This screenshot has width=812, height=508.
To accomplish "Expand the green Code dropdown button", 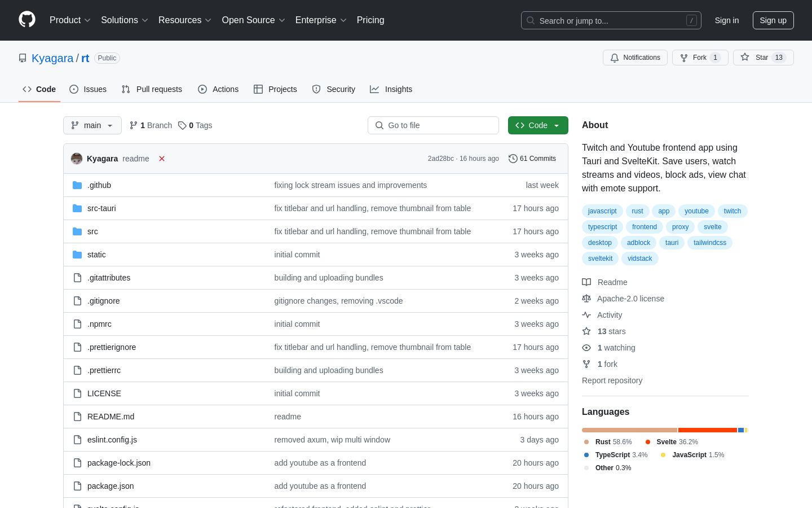I will point(538,125).
